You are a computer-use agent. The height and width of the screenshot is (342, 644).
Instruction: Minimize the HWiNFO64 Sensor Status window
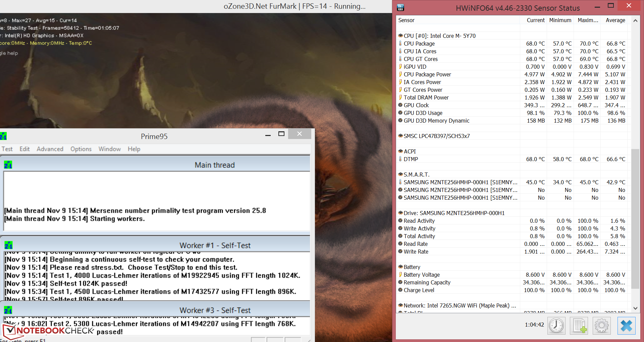click(x=597, y=7)
